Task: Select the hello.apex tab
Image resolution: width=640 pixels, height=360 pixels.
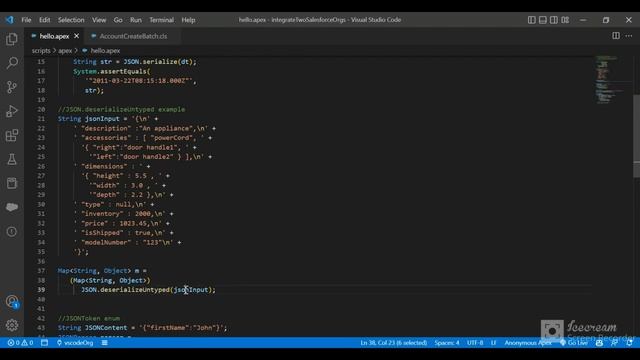Action: (54, 36)
